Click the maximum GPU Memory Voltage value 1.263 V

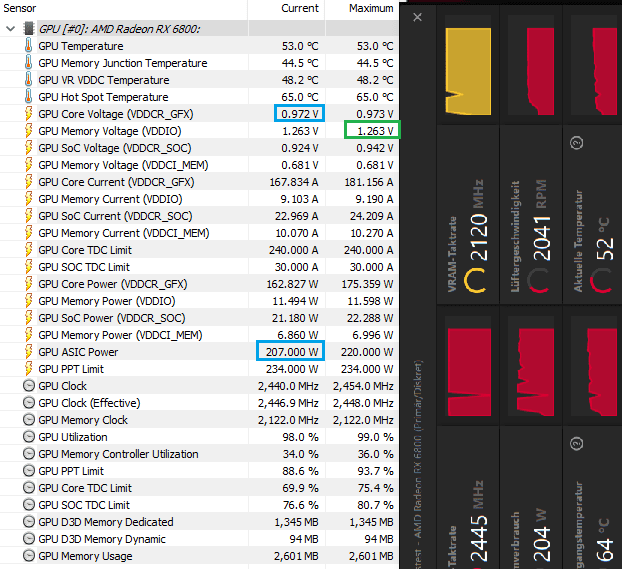[x=373, y=131]
